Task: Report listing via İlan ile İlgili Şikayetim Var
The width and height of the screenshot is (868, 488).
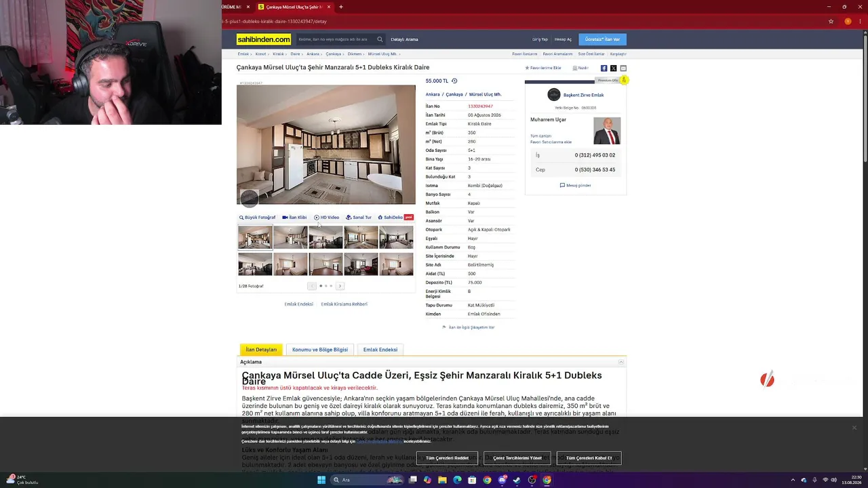Action: pyautogui.click(x=469, y=327)
